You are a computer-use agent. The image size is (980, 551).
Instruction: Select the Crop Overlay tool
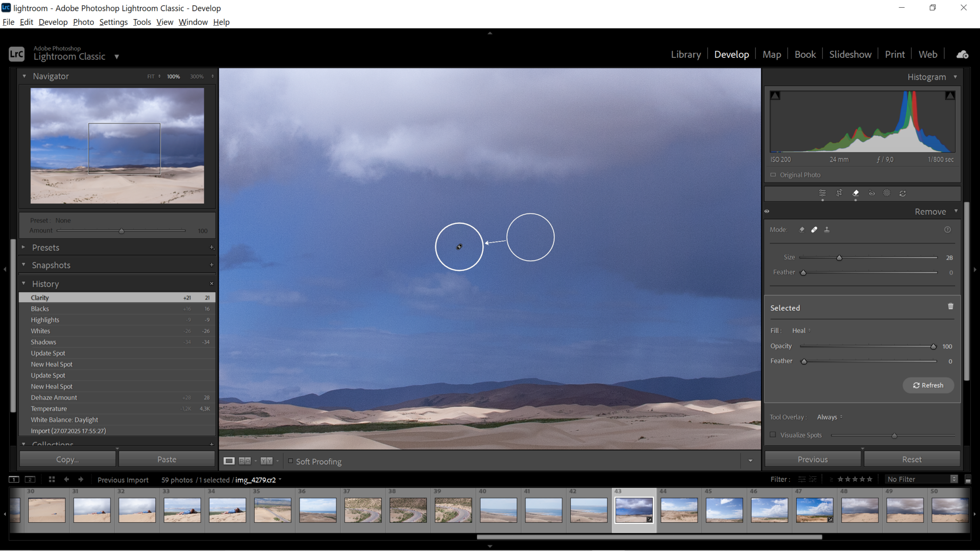tap(839, 193)
